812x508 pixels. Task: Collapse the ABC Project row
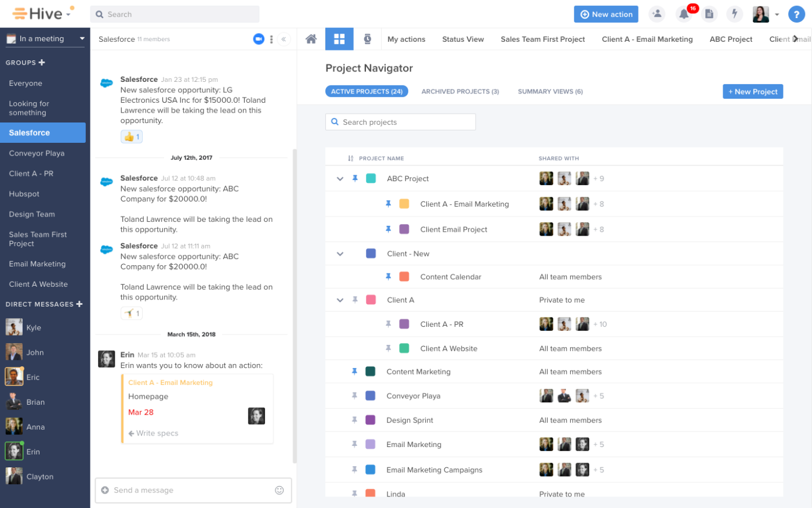point(340,179)
